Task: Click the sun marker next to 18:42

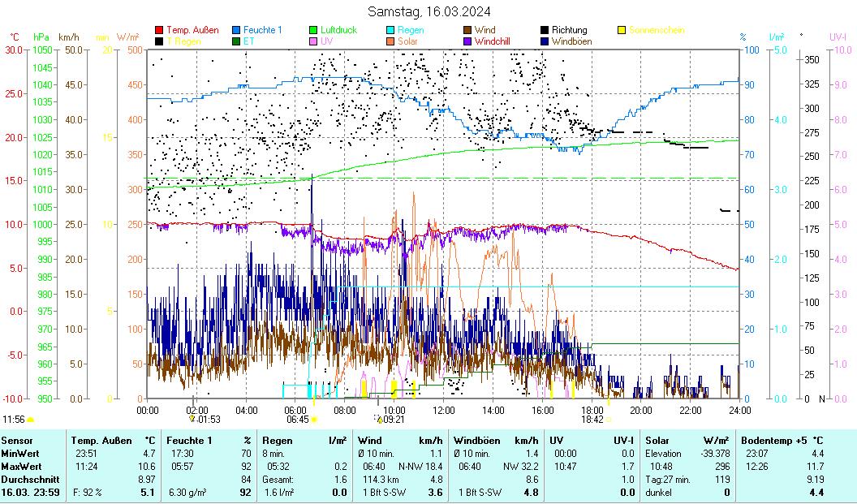Action: (609, 420)
